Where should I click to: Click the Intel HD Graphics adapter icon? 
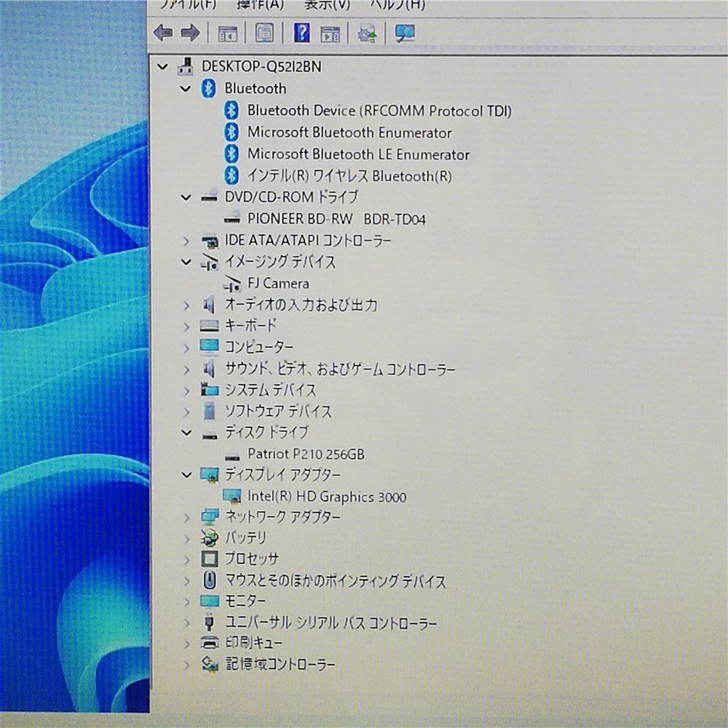232,496
